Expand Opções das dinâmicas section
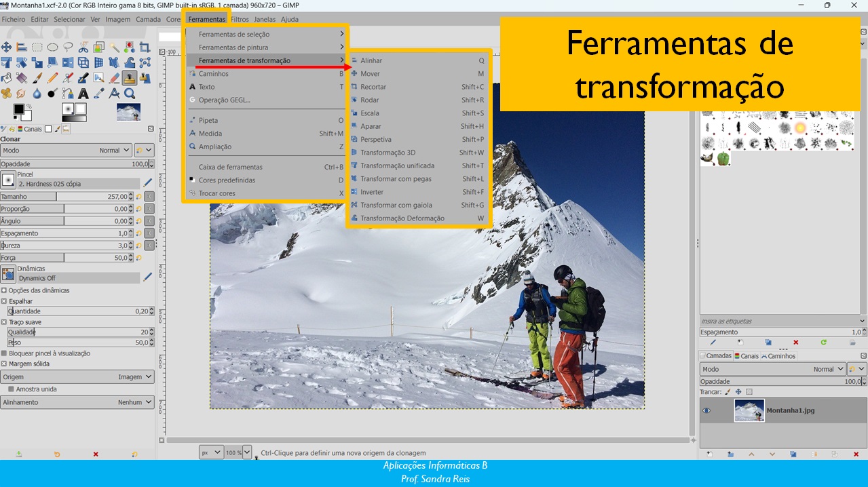The height and width of the screenshot is (487, 868). (x=4, y=290)
